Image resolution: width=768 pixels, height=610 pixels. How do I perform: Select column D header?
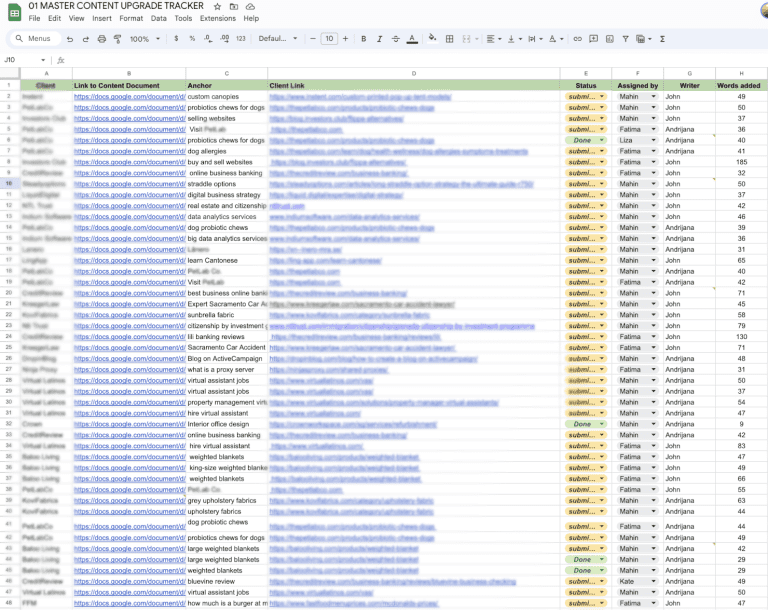(x=414, y=73)
